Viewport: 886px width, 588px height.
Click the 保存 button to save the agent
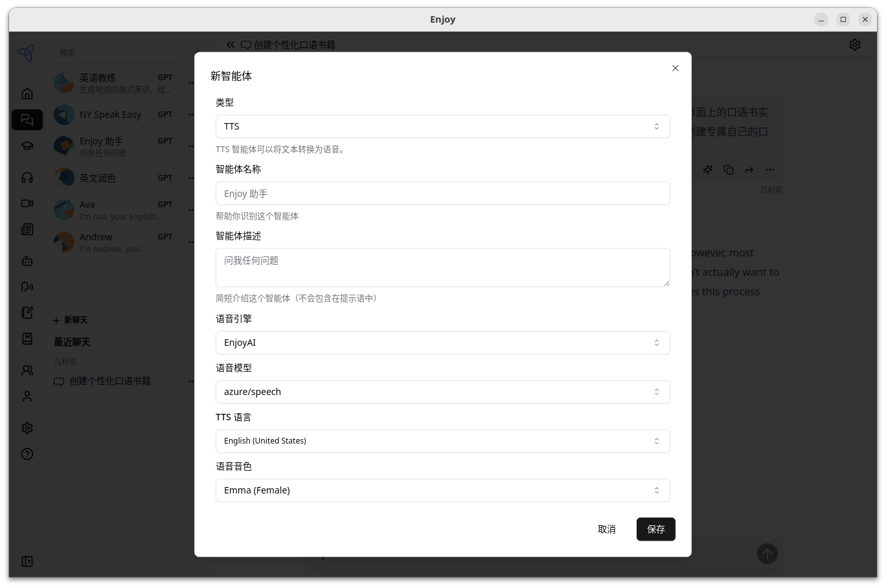tap(655, 529)
